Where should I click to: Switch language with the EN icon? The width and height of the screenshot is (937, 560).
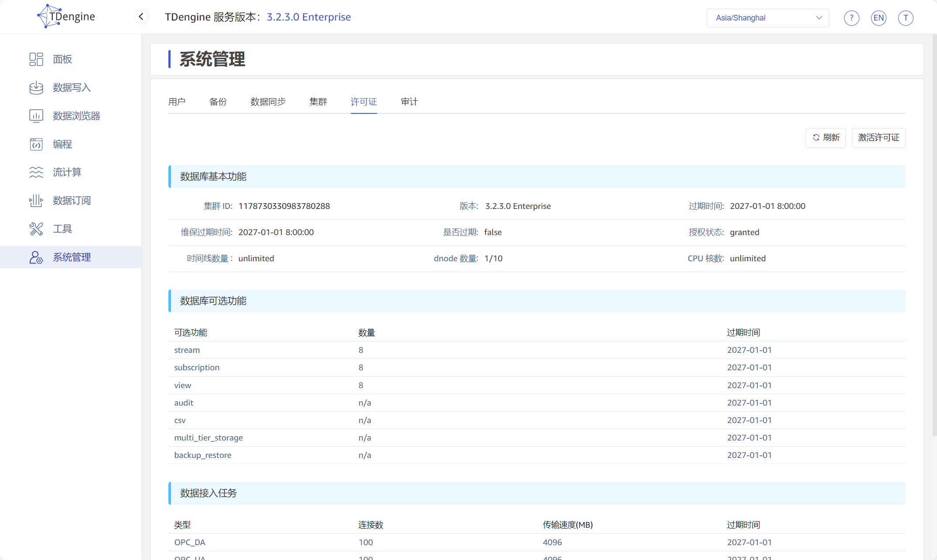pyautogui.click(x=879, y=18)
